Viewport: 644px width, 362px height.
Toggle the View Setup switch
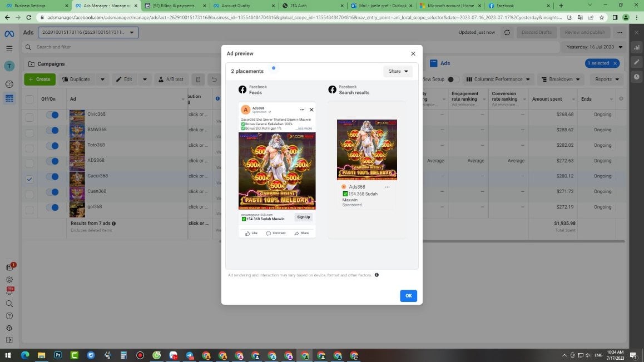click(453, 80)
